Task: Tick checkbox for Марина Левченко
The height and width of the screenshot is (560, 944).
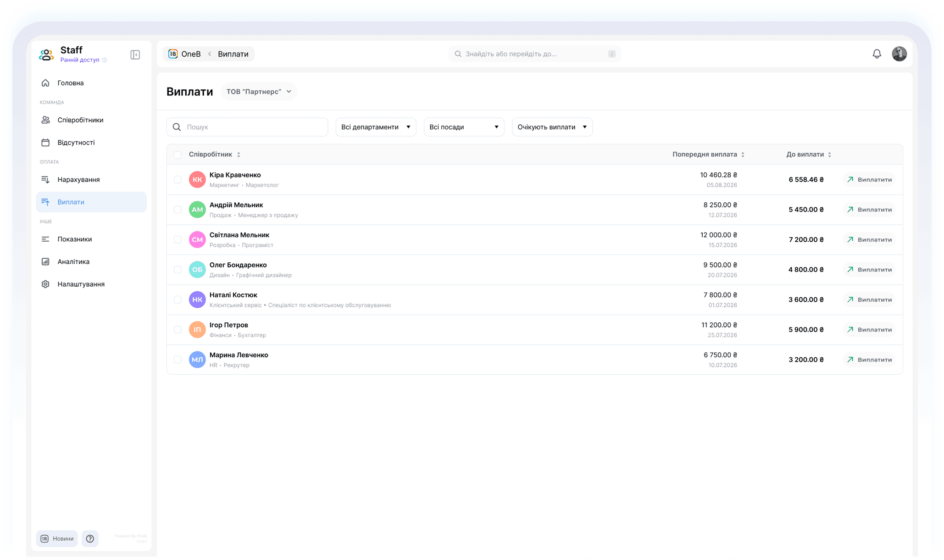Action: 178,360
